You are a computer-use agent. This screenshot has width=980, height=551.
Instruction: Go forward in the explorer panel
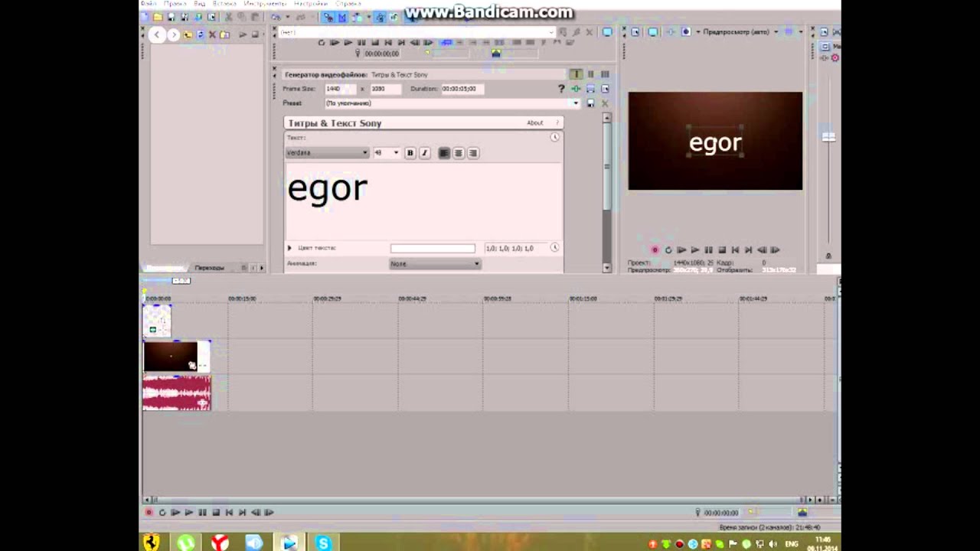pos(173,34)
